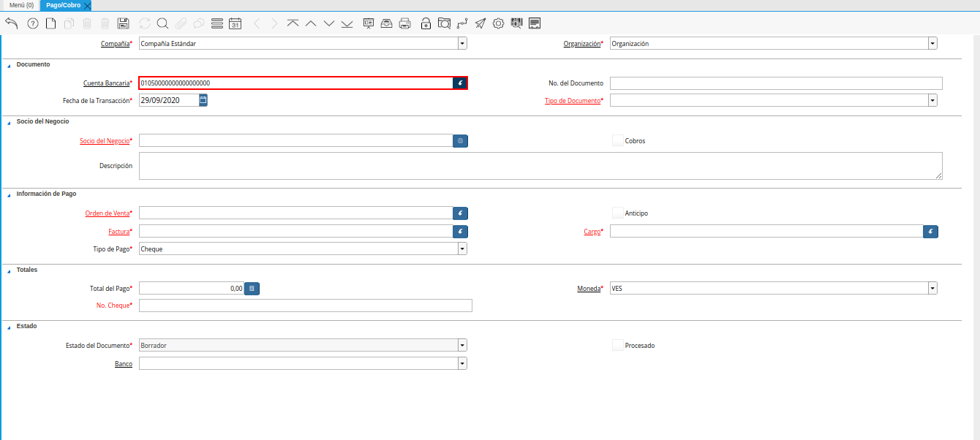This screenshot has height=440, width=980.
Task: Jump to first record icon
Action: point(293,23)
